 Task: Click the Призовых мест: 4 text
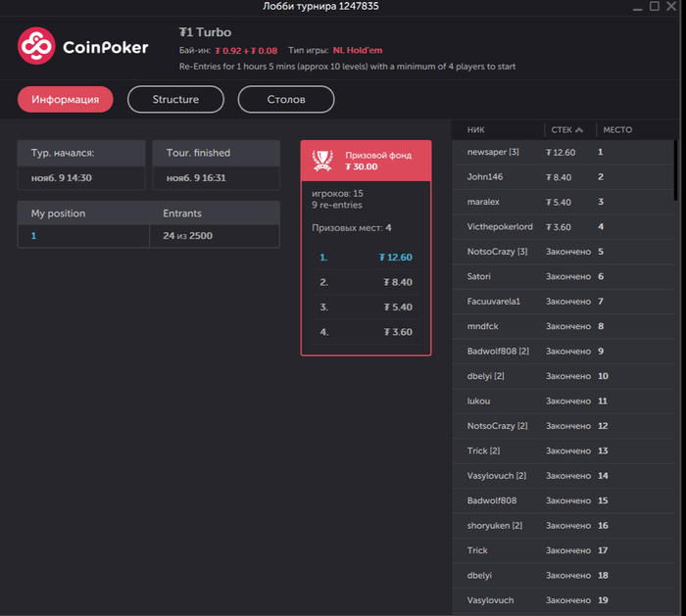pos(351,228)
